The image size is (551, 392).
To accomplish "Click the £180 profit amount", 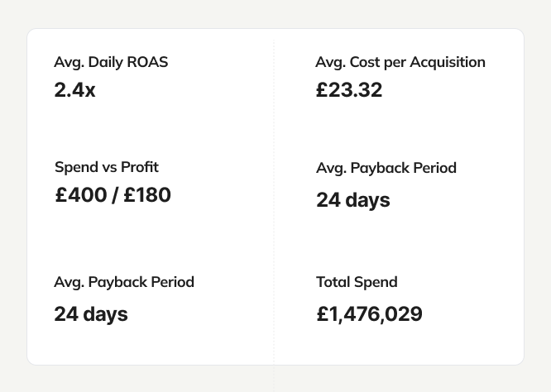I will pos(147,195).
